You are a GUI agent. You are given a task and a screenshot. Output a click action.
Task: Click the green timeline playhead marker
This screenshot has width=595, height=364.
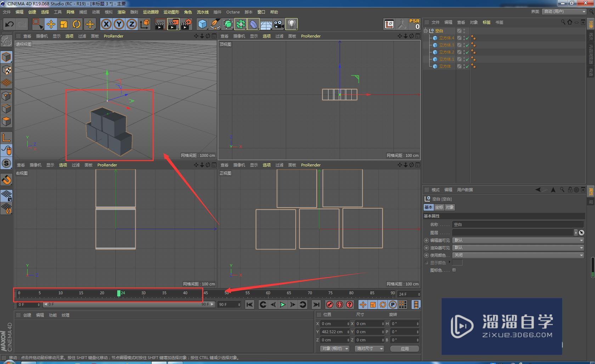coord(119,293)
